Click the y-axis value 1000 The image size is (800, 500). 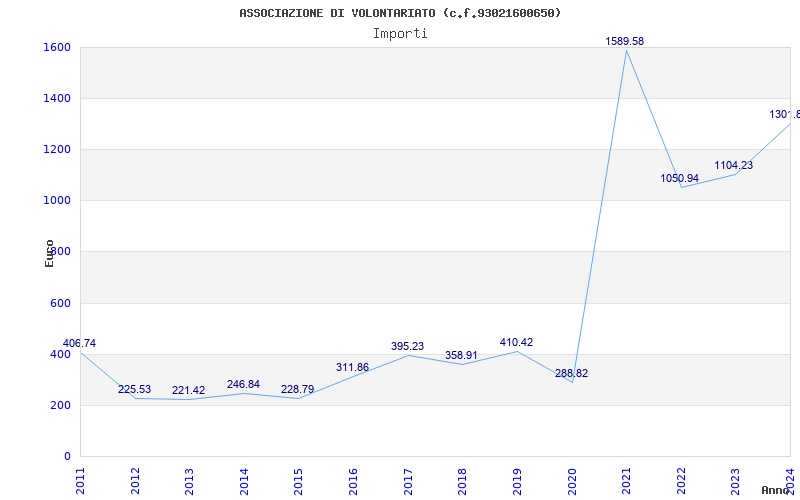(x=57, y=201)
